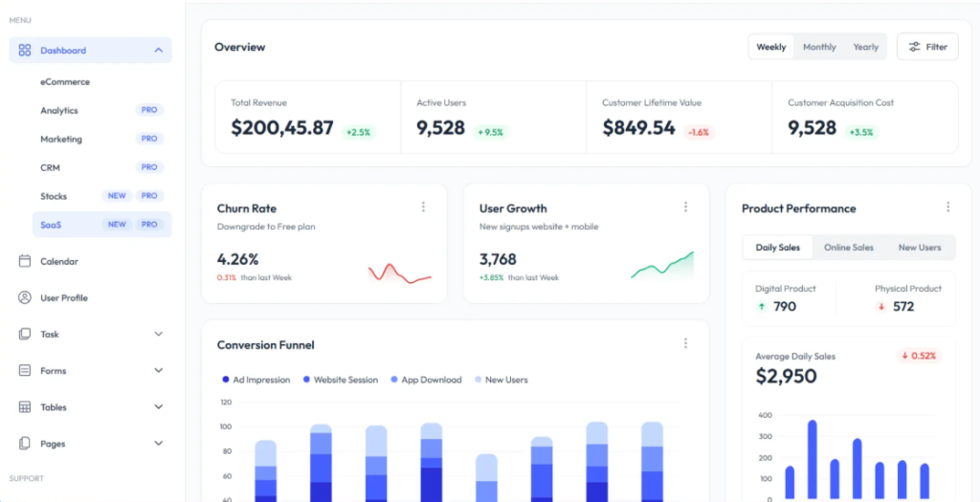The image size is (980, 502).
Task: Switch overview to Monthly view
Action: [x=819, y=47]
